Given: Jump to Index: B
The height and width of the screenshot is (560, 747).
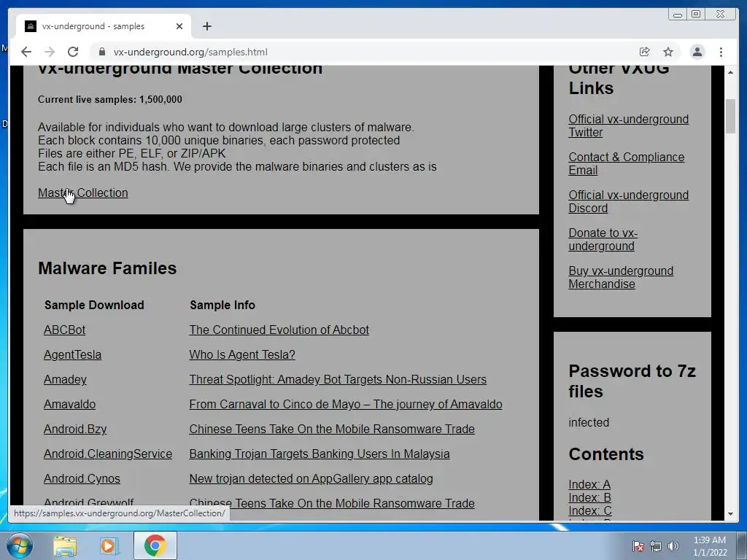Looking at the screenshot, I should point(589,497).
